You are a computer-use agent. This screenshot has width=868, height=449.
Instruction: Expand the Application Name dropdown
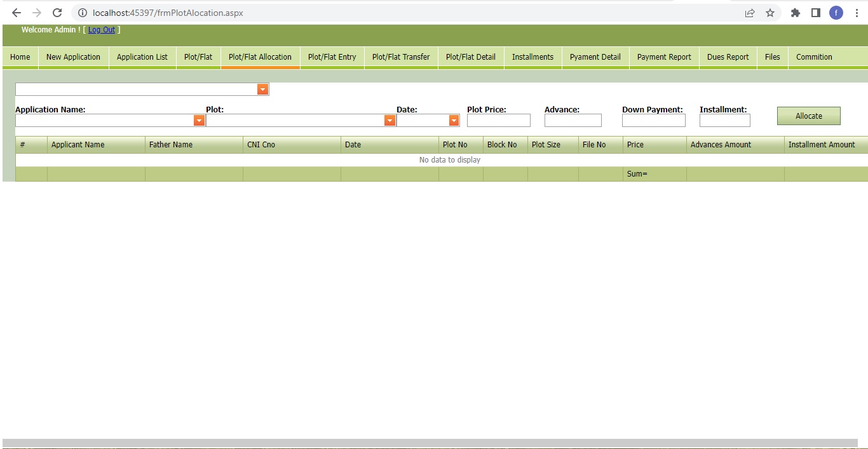(x=199, y=121)
